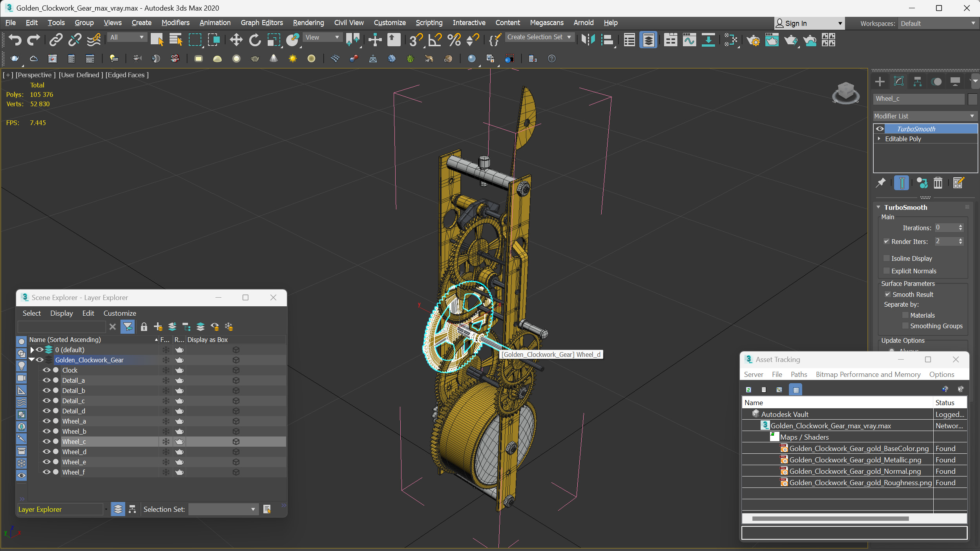Toggle the Angle Snap icon

click(x=435, y=40)
